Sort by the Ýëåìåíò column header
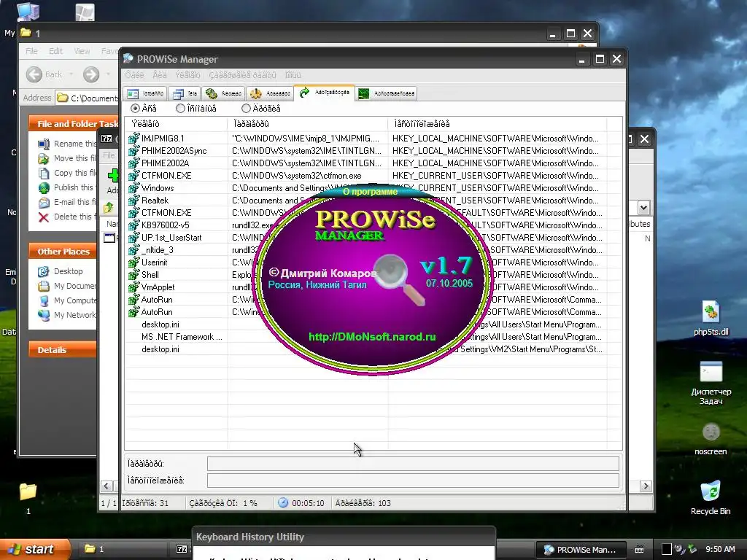 (177, 124)
